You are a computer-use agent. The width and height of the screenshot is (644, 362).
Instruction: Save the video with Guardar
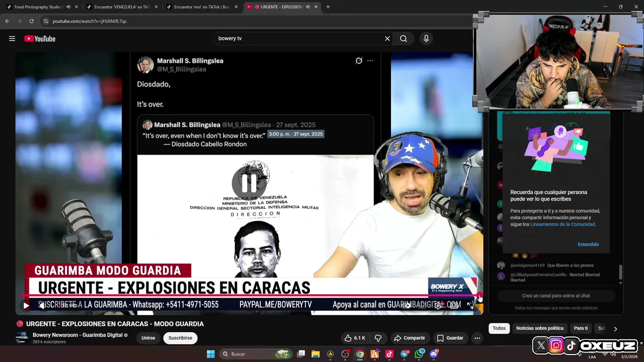(x=450, y=338)
